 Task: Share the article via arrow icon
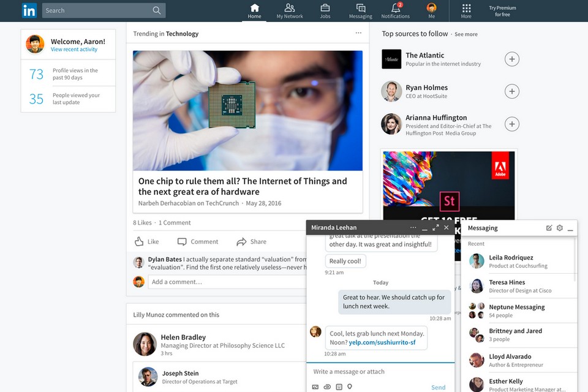coord(241,241)
